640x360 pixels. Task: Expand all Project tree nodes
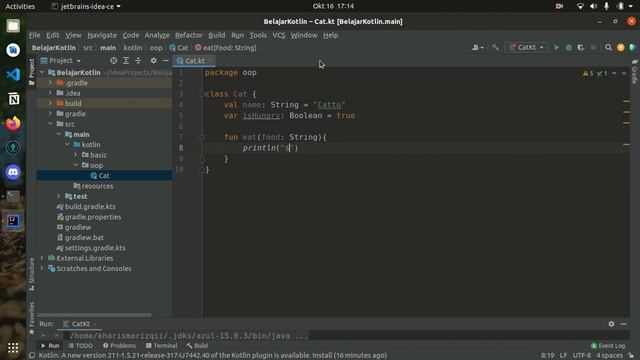click(126, 60)
